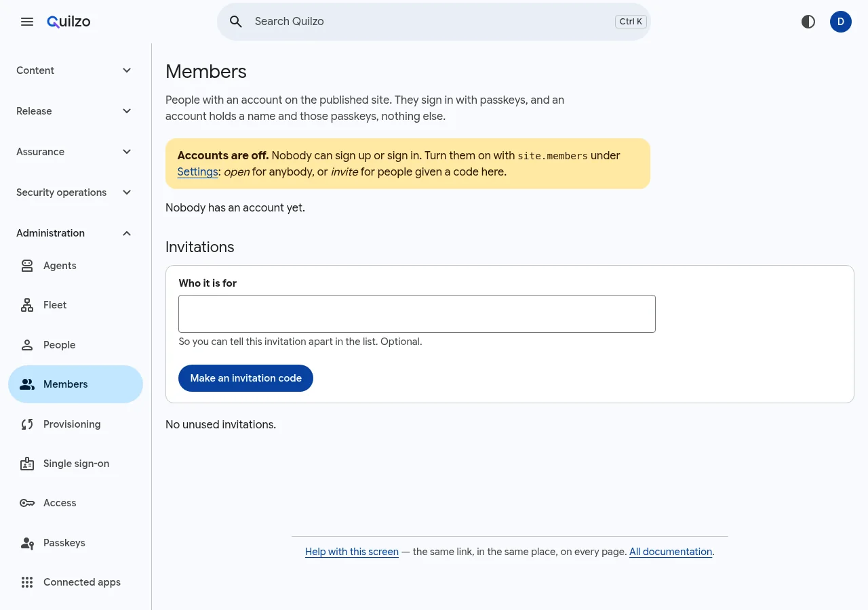Image resolution: width=868 pixels, height=610 pixels.
Task: Click the Provisioning sidebar icon
Action: coord(27,424)
